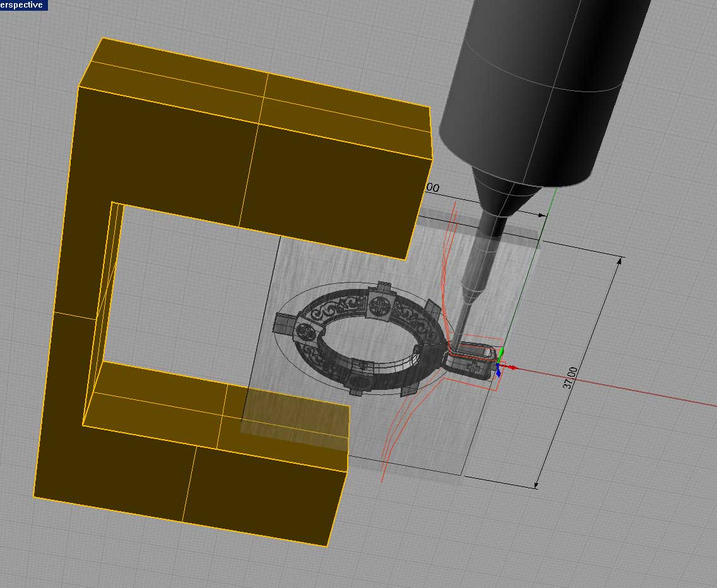717x588 pixels.
Task: Select the green Y-axis arrow at origin
Action: [x=501, y=353]
